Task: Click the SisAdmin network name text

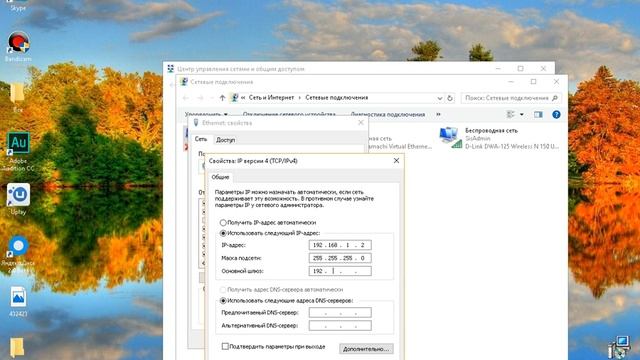Action: point(478,138)
